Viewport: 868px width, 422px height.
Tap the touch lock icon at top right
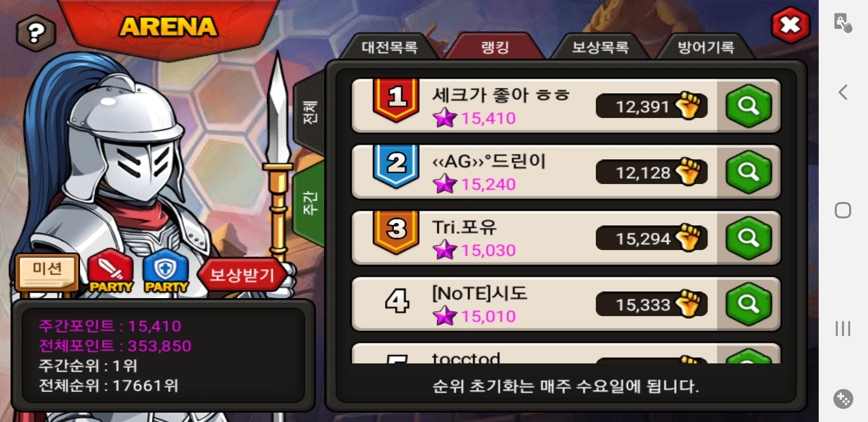[x=843, y=23]
